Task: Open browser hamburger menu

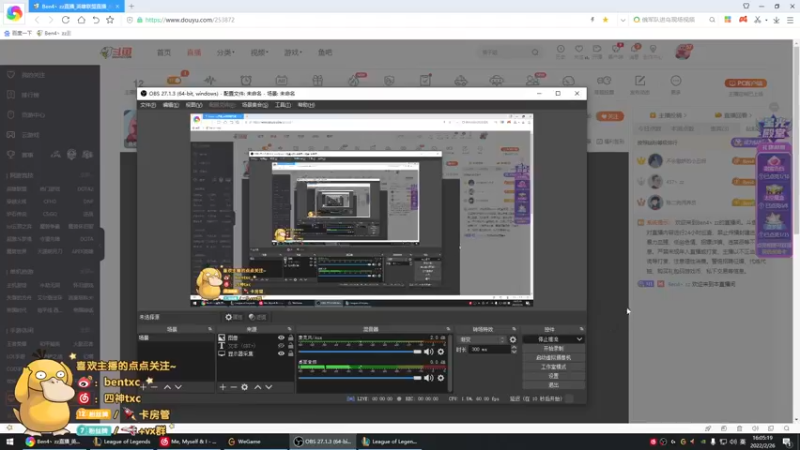Action: click(x=790, y=20)
